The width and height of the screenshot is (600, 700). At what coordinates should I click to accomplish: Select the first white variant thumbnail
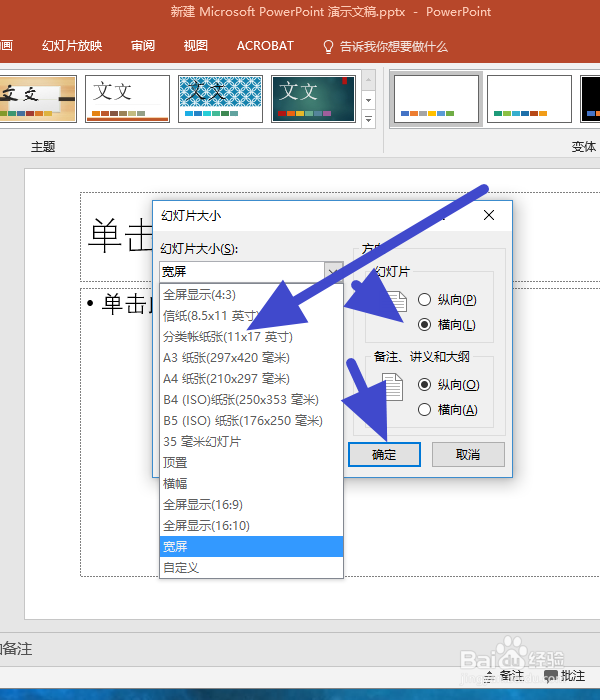[436, 99]
